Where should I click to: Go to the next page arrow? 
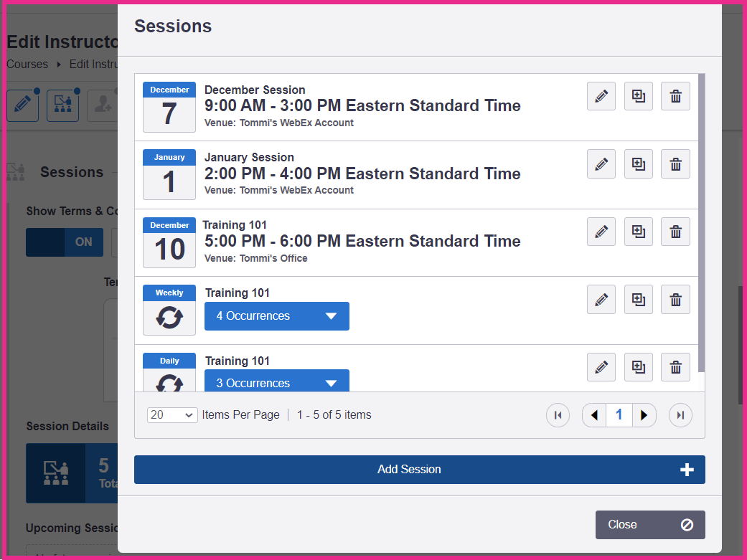(x=644, y=415)
